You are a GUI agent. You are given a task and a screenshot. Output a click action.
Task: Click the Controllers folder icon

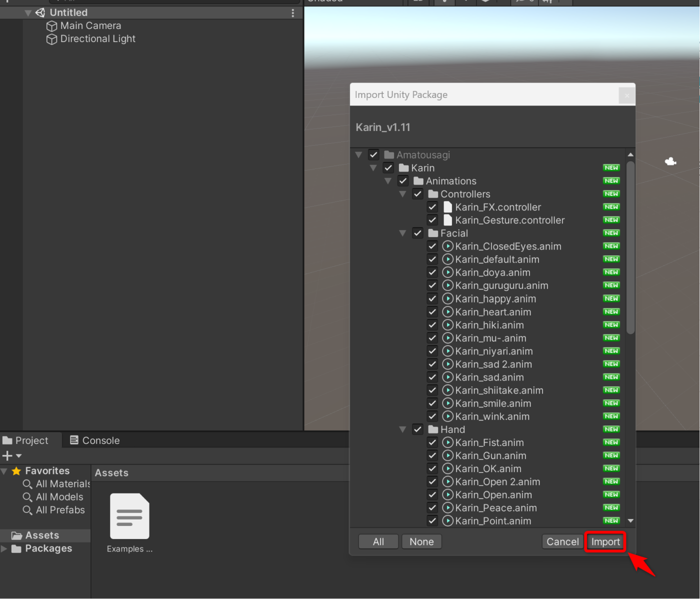click(x=433, y=194)
